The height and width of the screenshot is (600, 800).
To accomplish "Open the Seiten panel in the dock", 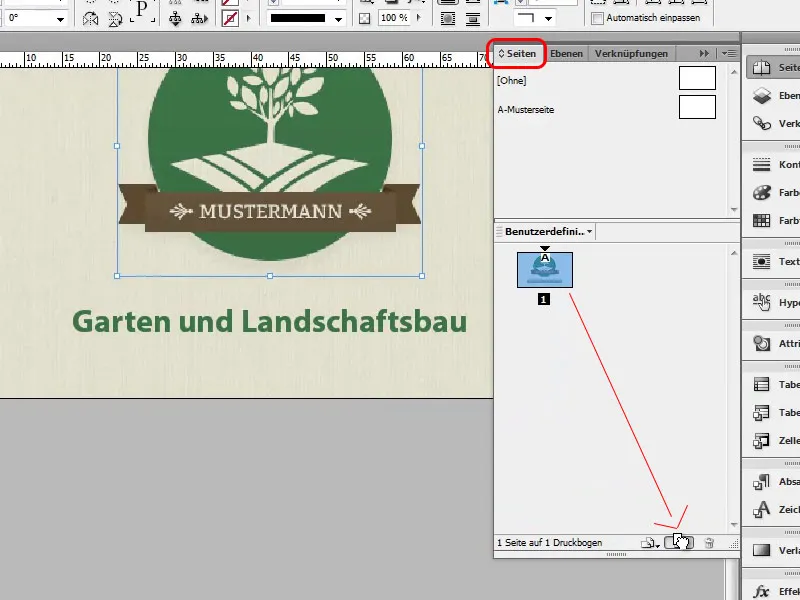I will [773, 67].
